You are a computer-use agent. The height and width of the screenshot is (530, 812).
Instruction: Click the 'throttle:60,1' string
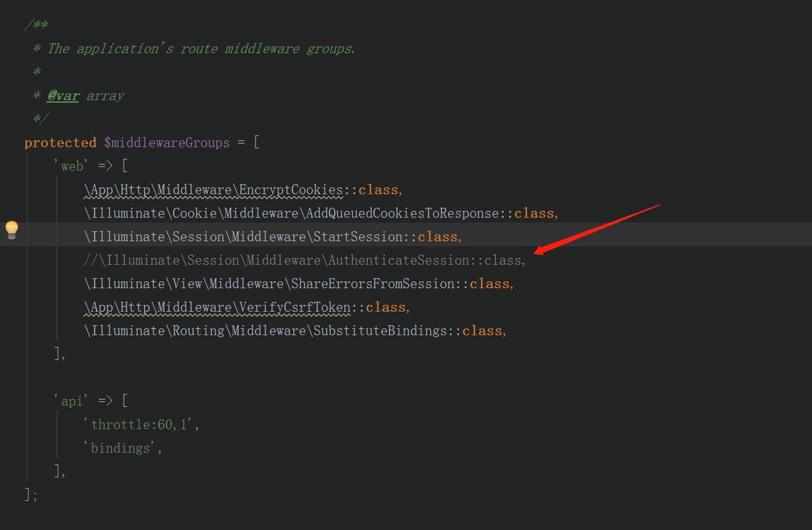[x=142, y=425]
